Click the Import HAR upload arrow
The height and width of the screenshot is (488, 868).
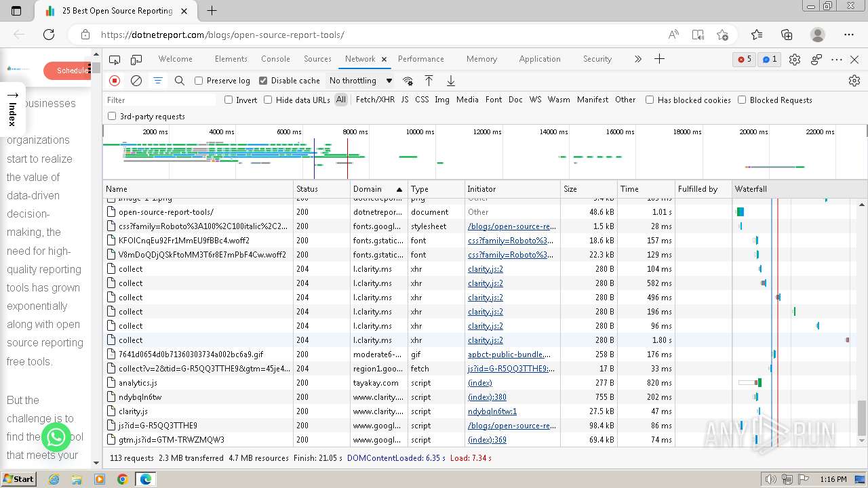point(429,81)
